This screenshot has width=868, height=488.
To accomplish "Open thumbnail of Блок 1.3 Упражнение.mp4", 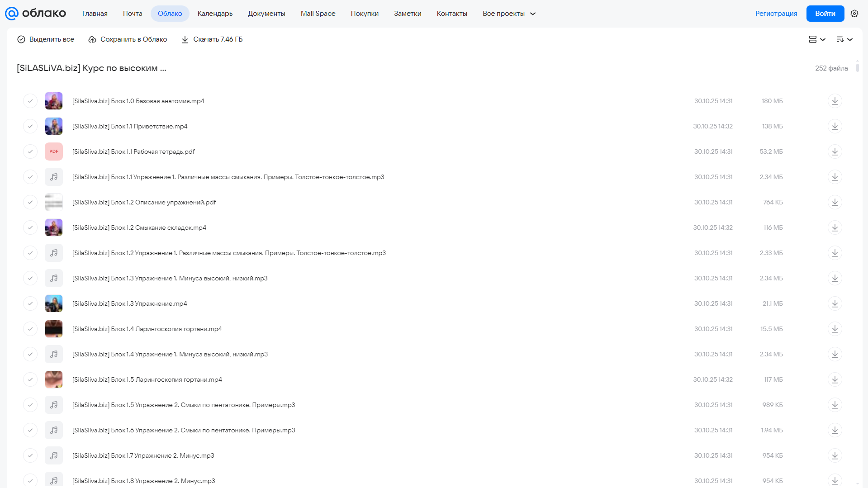I will pos(54,303).
